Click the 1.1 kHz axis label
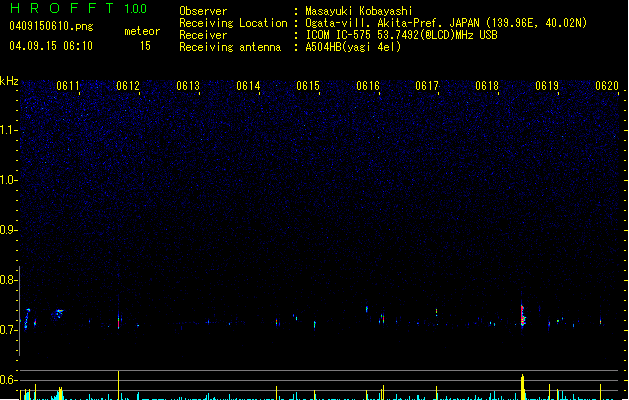This screenshot has height=400, width=629. click(x=8, y=130)
